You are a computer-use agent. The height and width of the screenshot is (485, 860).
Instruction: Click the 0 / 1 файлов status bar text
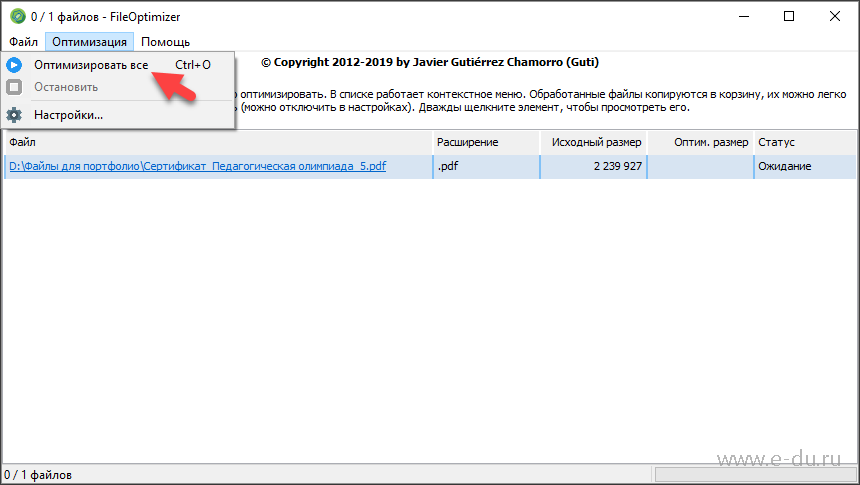pyautogui.click(x=38, y=475)
